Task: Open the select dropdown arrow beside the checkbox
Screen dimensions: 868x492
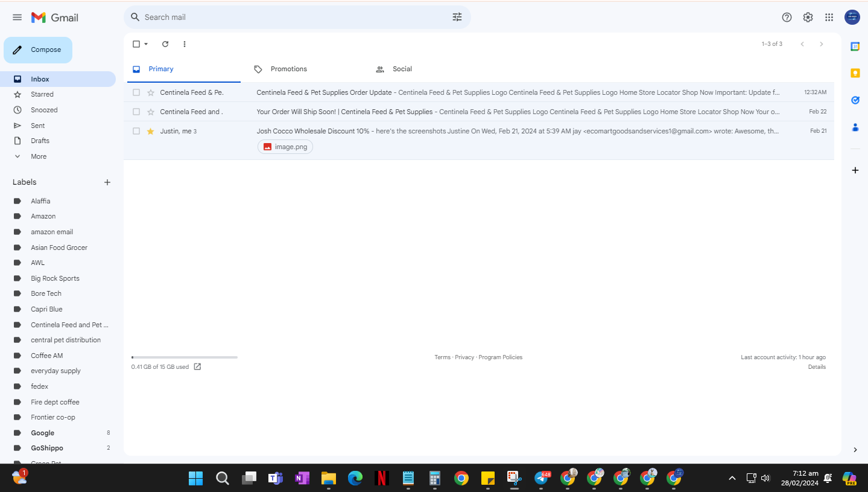Action: click(146, 44)
